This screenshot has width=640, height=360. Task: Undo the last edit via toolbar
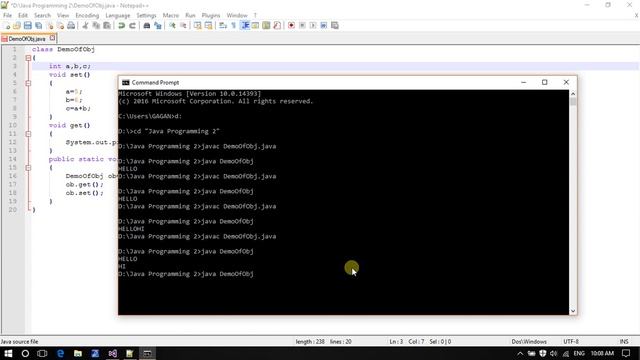click(121, 25)
